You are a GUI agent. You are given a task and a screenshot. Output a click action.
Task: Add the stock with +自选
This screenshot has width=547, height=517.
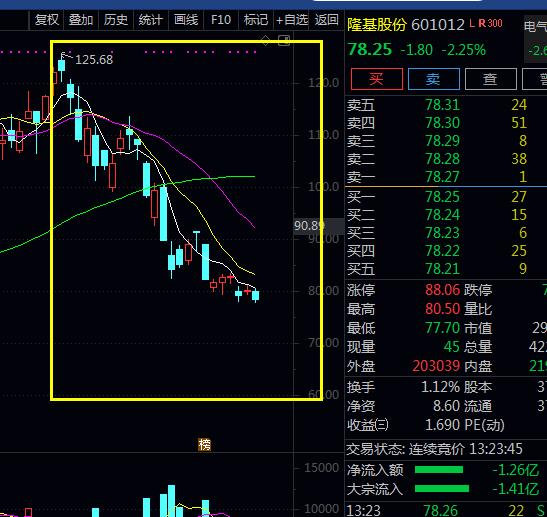[292, 20]
